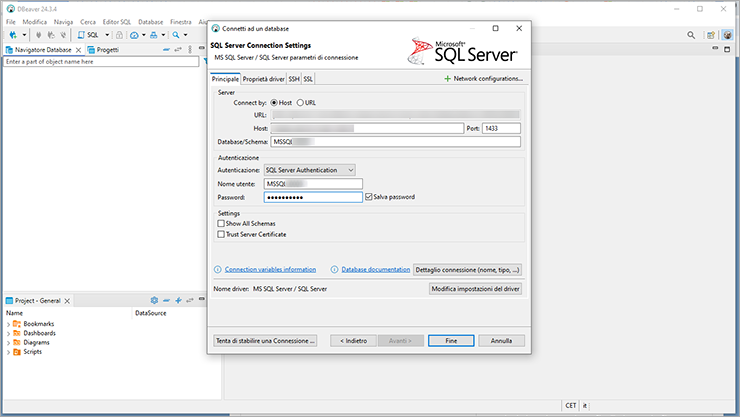Expand the Bookmarks folder
Screen dimensions: 740x417
[8, 324]
